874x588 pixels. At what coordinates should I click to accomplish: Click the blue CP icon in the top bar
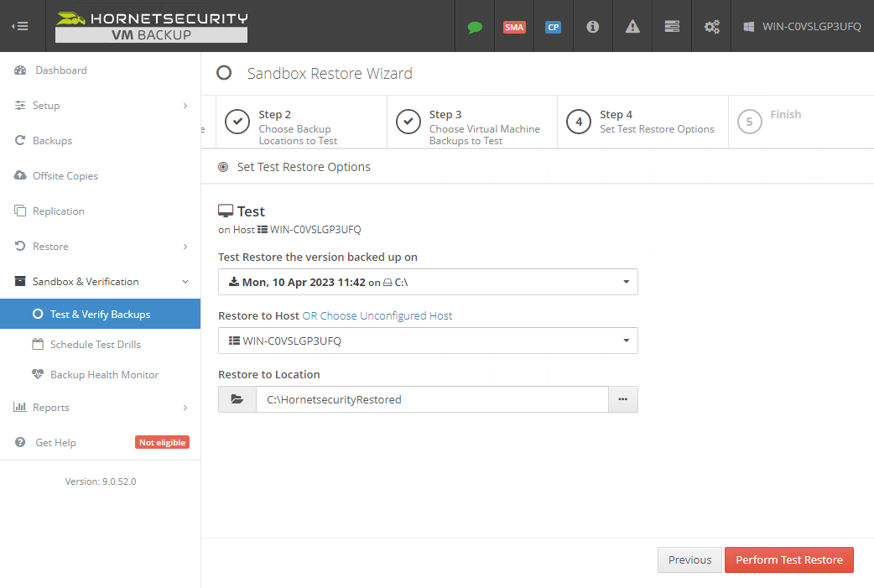554,26
